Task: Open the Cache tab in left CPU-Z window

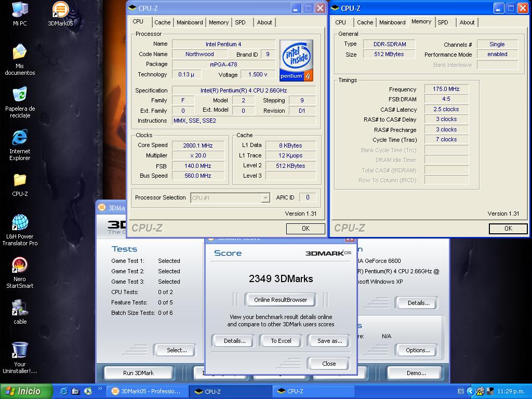Action: click(162, 22)
